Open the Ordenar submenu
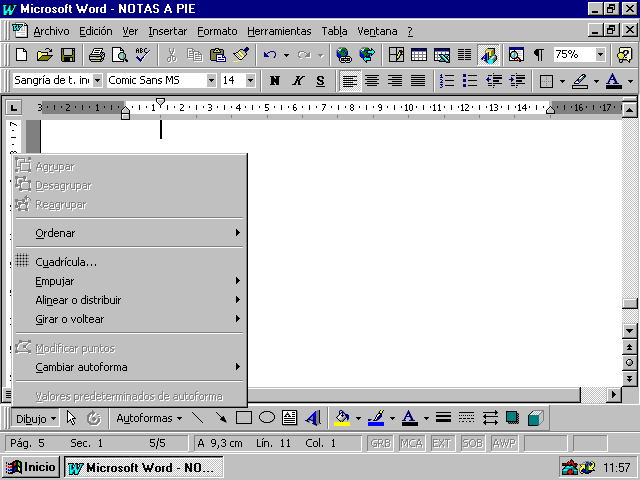The width and height of the screenshot is (640, 480). click(130, 233)
